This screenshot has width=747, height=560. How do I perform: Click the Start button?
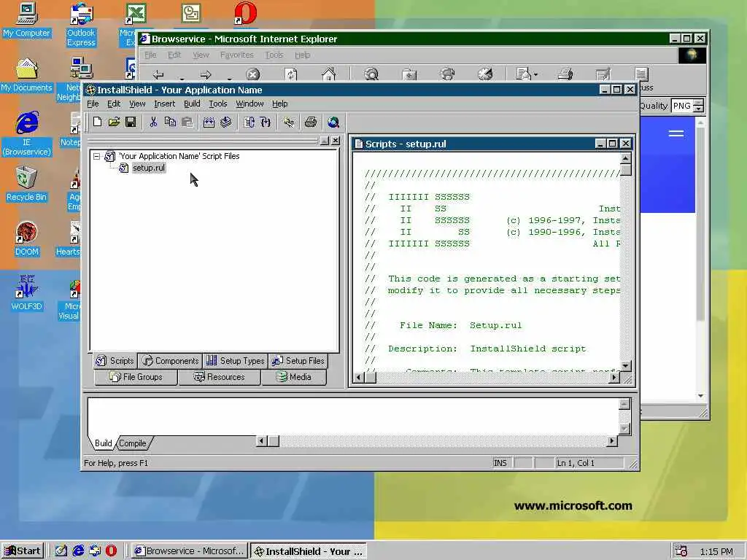[23, 551]
